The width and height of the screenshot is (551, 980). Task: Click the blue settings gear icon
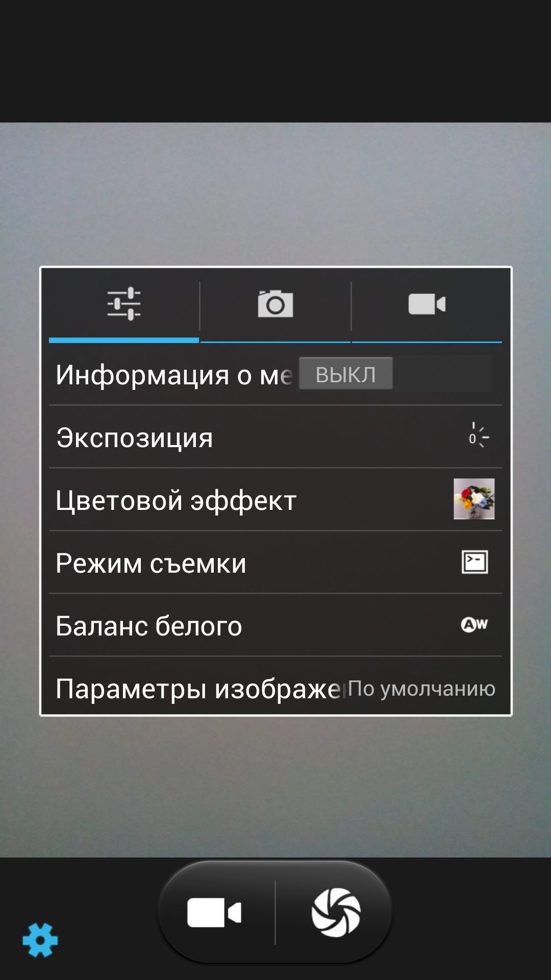coord(40,940)
